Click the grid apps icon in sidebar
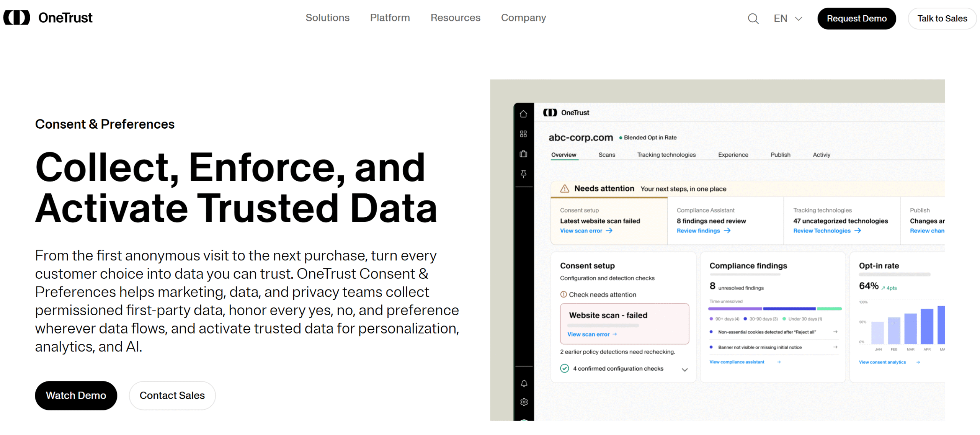The height and width of the screenshot is (435, 980). (x=523, y=134)
